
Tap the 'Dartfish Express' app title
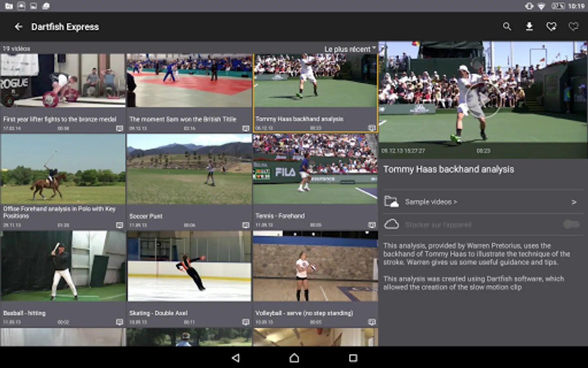pos(65,27)
